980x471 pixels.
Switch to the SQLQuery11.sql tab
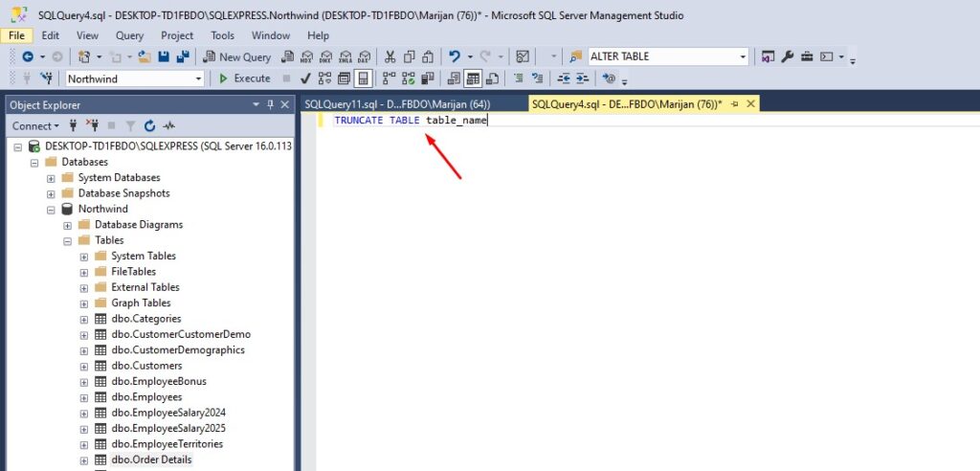[x=397, y=103]
